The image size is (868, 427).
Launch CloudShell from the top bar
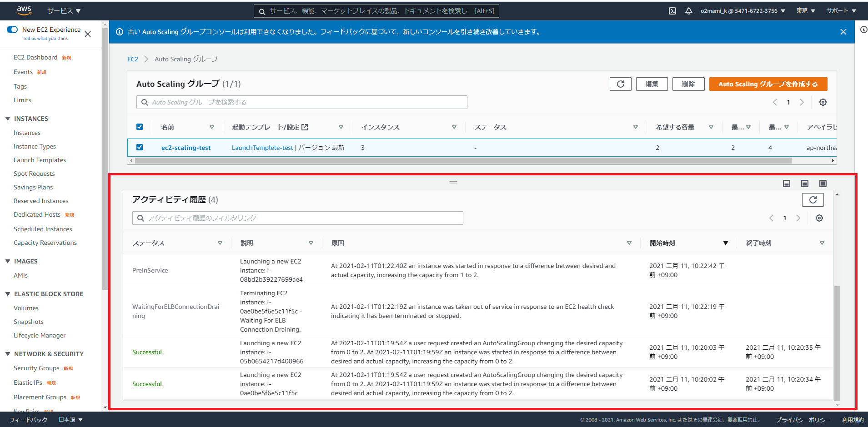pyautogui.click(x=672, y=11)
